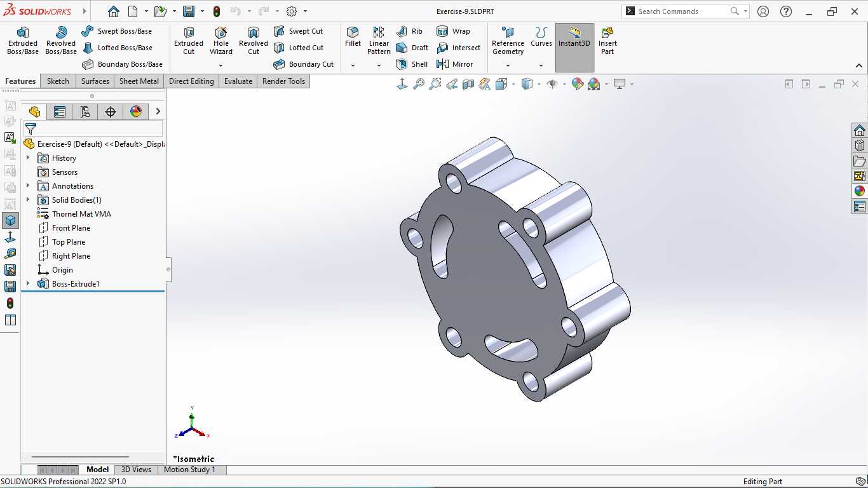Screen dimensions: 868x488
Task: Open the Fillet dropdown arrow
Action: coord(353,65)
